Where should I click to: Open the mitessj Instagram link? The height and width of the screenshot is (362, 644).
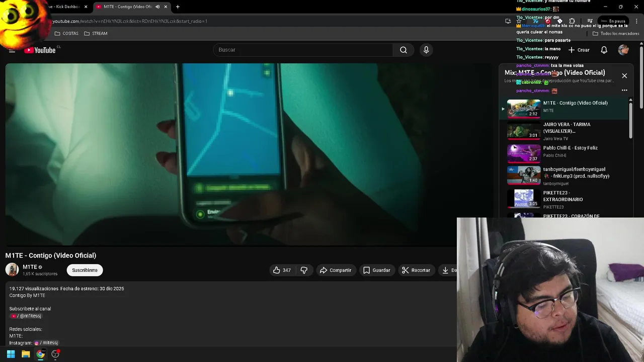tap(46, 343)
